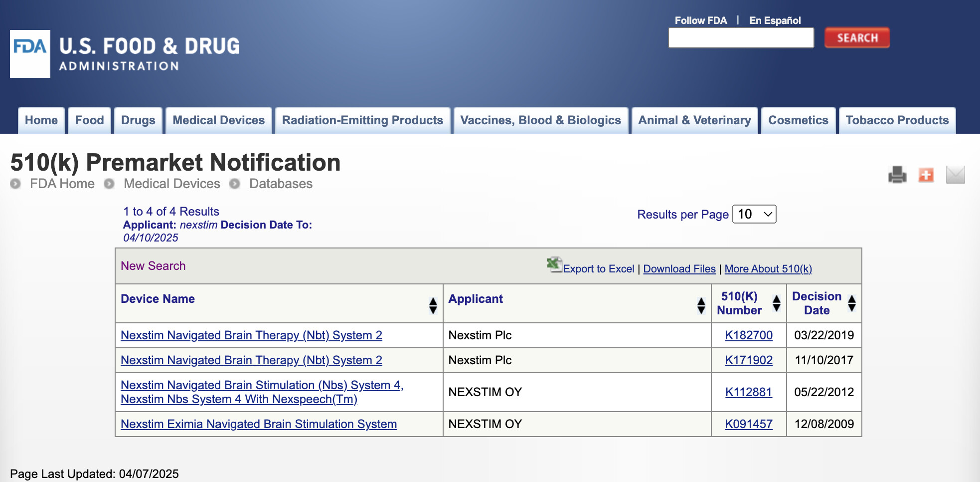980x482 pixels.
Task: Open the Results per Page dropdown
Action: [754, 214]
